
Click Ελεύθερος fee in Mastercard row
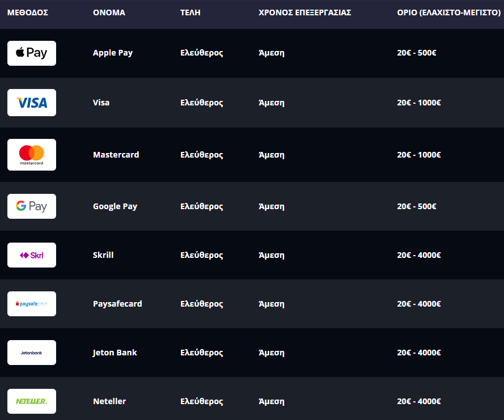[x=201, y=155]
